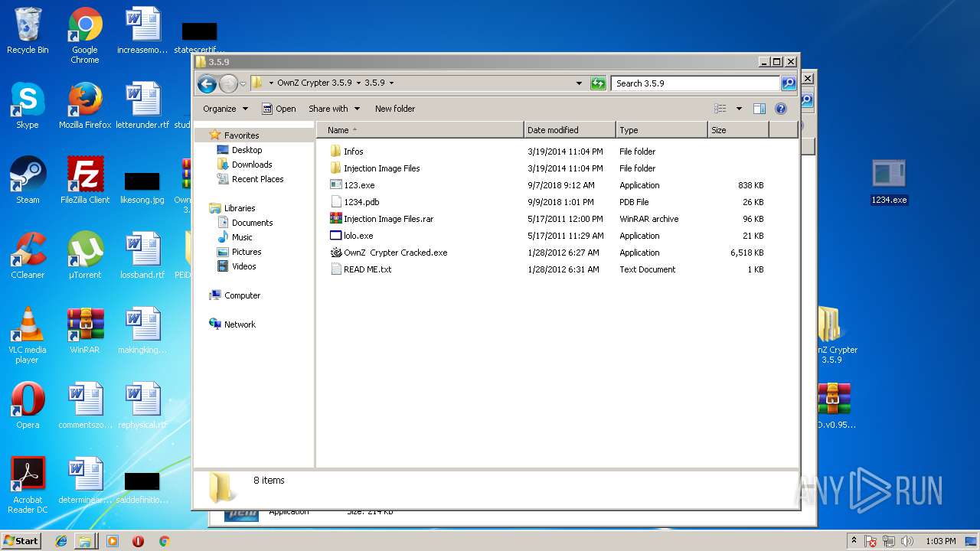Screen dimensions: 980x551
Task: Open the Start menu
Action: pos(21,541)
